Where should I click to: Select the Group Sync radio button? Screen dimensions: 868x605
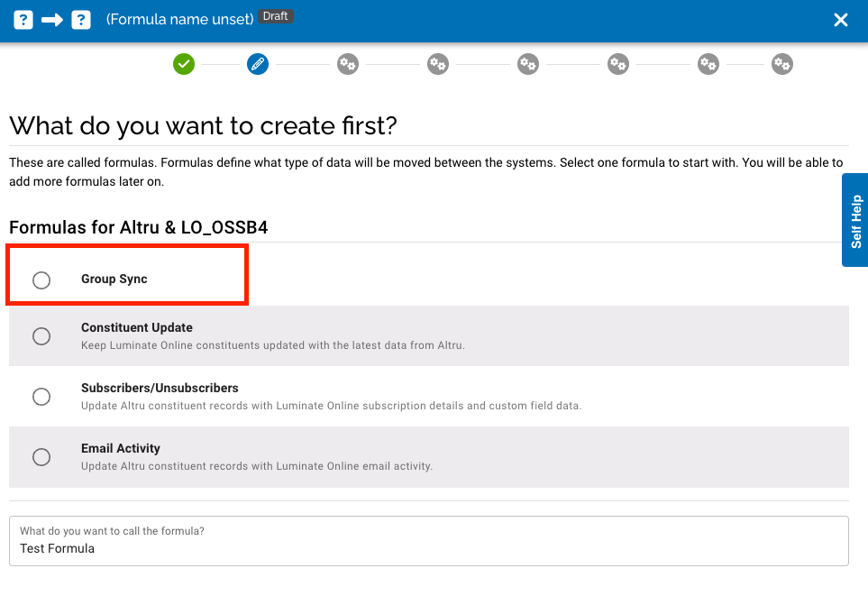point(41,280)
